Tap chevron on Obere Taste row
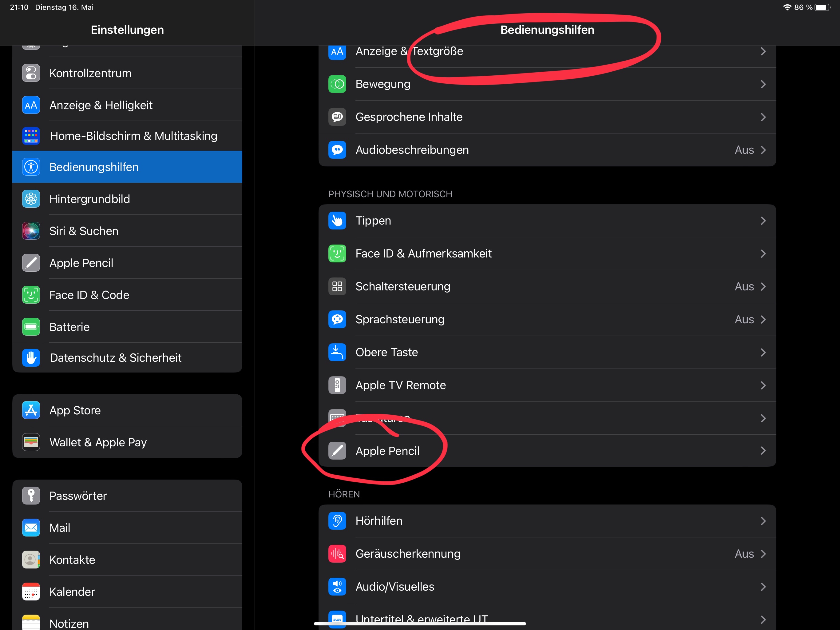840x630 pixels. [x=763, y=352]
